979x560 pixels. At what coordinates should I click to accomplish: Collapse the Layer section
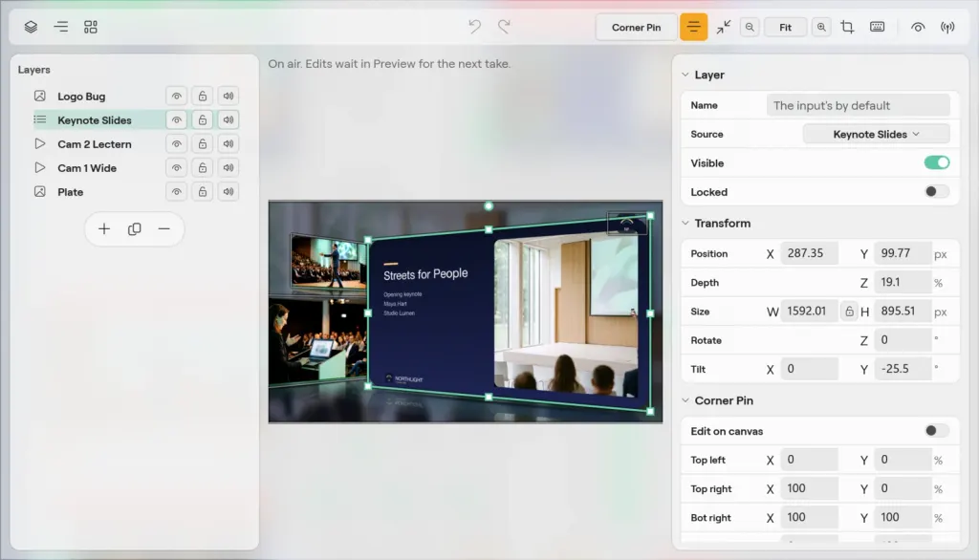coord(685,75)
